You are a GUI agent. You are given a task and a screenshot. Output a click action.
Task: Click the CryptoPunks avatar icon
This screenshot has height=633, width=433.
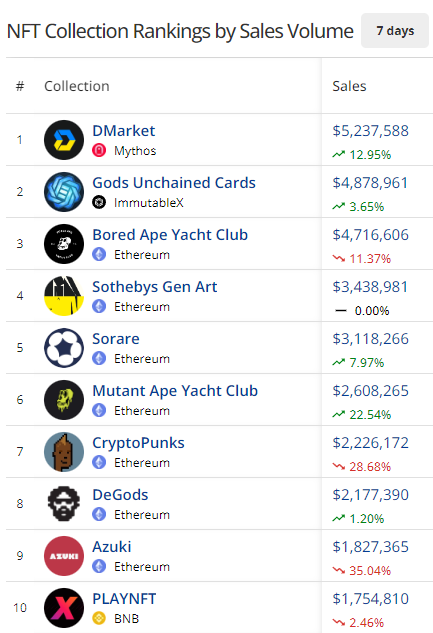(x=64, y=452)
